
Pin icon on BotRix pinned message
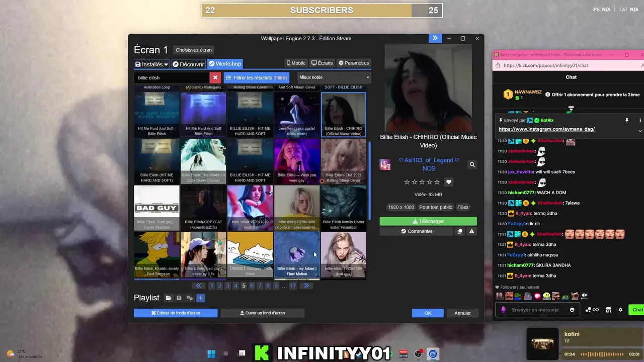point(627,121)
